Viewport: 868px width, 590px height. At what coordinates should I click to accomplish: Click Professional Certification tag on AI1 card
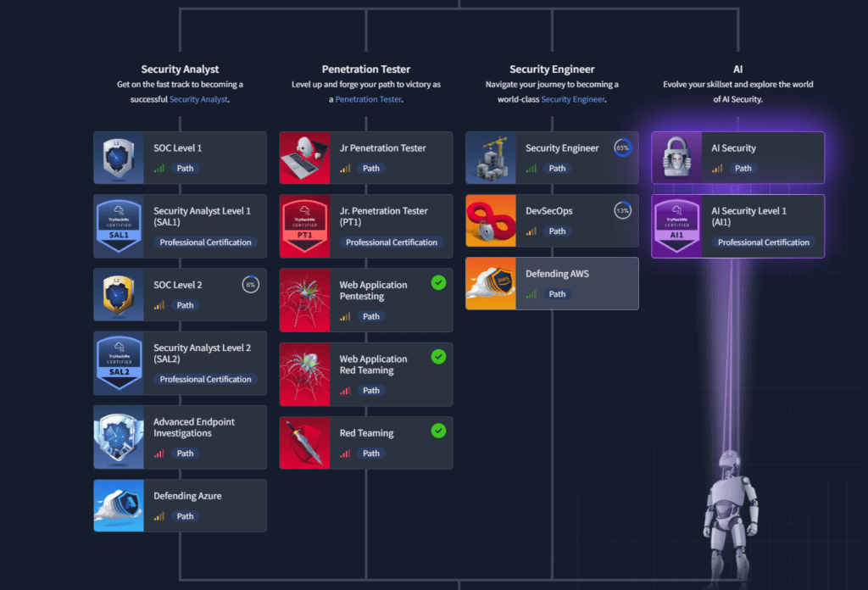tap(764, 242)
